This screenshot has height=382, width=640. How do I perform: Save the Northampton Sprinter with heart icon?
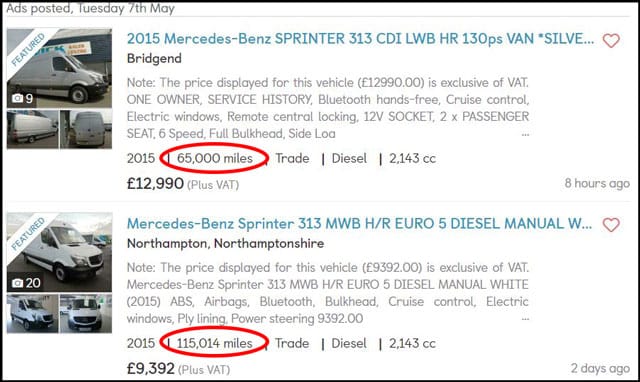click(x=611, y=224)
